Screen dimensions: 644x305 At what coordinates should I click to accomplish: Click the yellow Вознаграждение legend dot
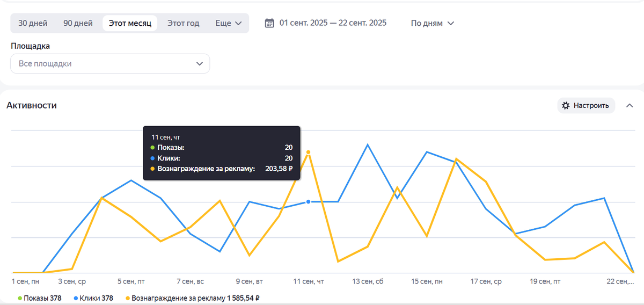(127, 298)
